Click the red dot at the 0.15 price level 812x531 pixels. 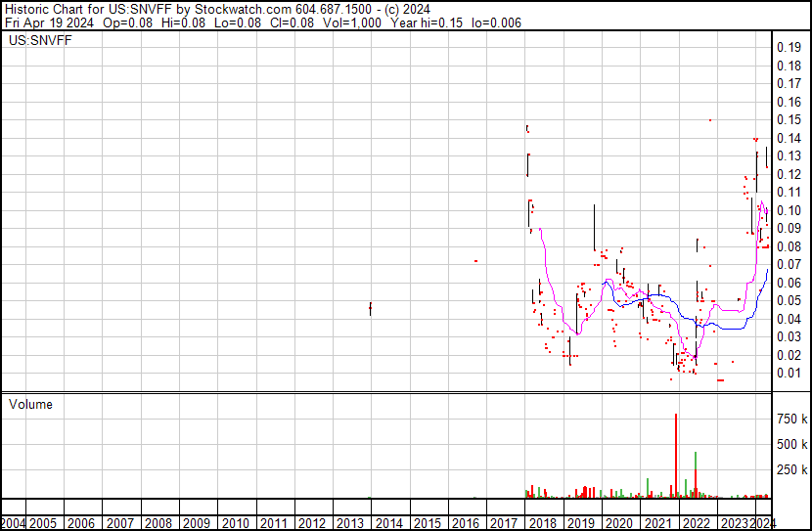coord(710,120)
